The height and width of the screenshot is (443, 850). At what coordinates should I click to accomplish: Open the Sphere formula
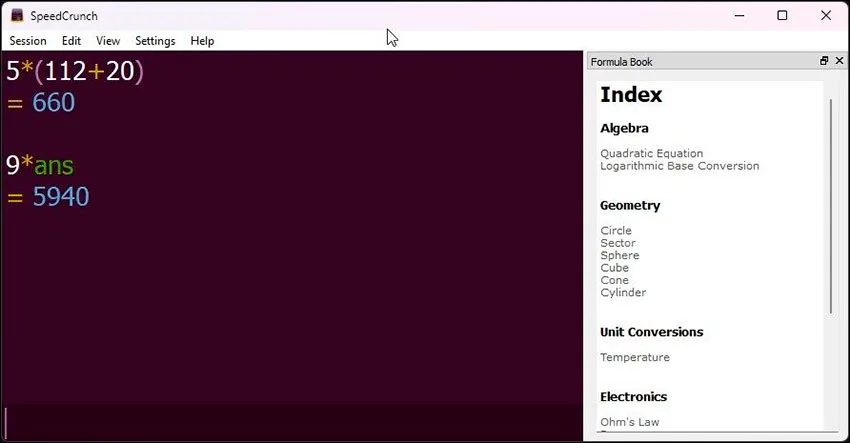tap(620, 255)
